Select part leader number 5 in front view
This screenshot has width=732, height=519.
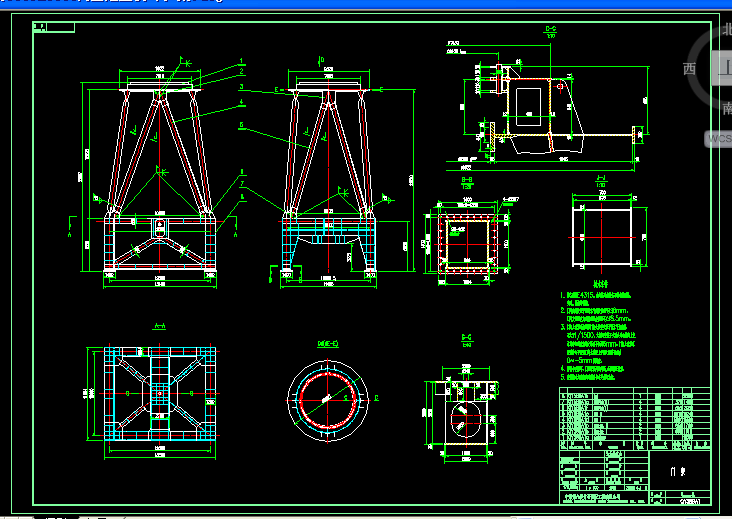[241, 125]
